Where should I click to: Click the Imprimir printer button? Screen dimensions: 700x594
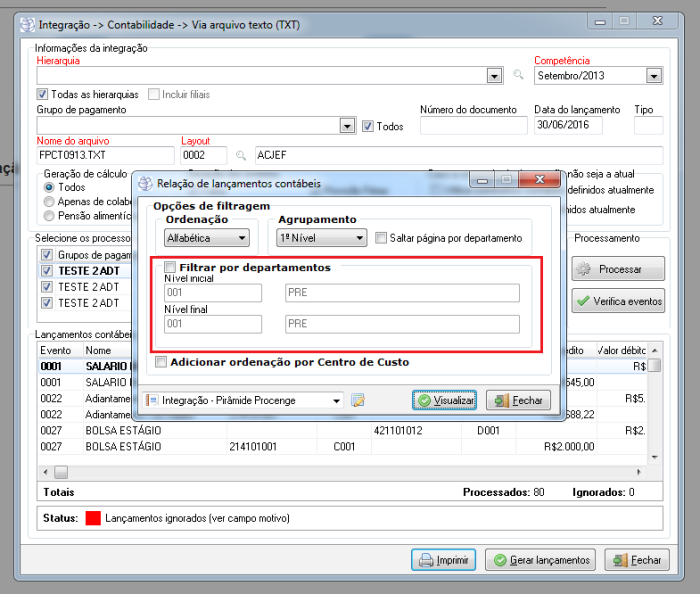pyautogui.click(x=442, y=560)
